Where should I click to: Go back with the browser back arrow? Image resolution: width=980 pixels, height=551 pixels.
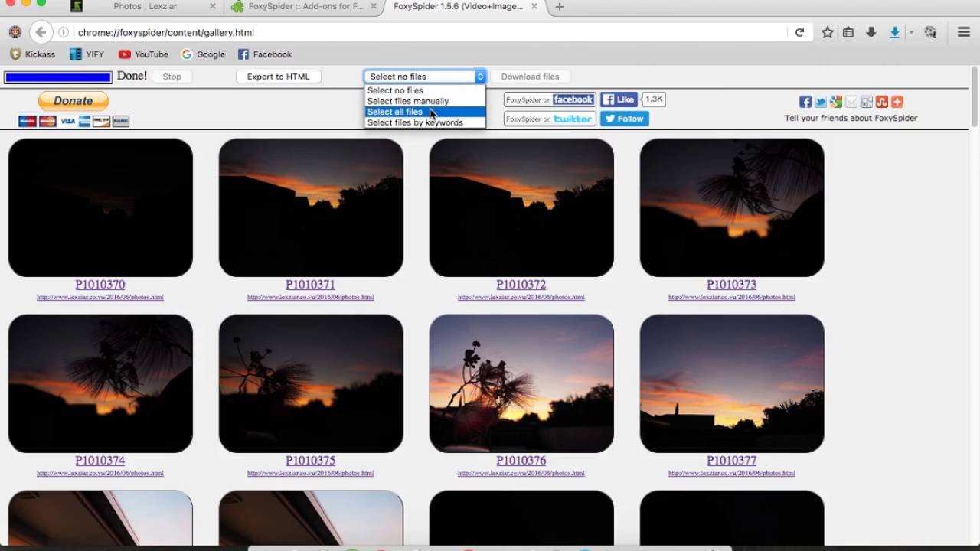coord(41,32)
